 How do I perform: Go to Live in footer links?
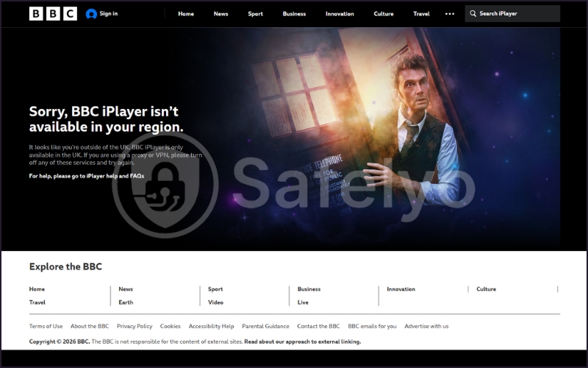303,302
